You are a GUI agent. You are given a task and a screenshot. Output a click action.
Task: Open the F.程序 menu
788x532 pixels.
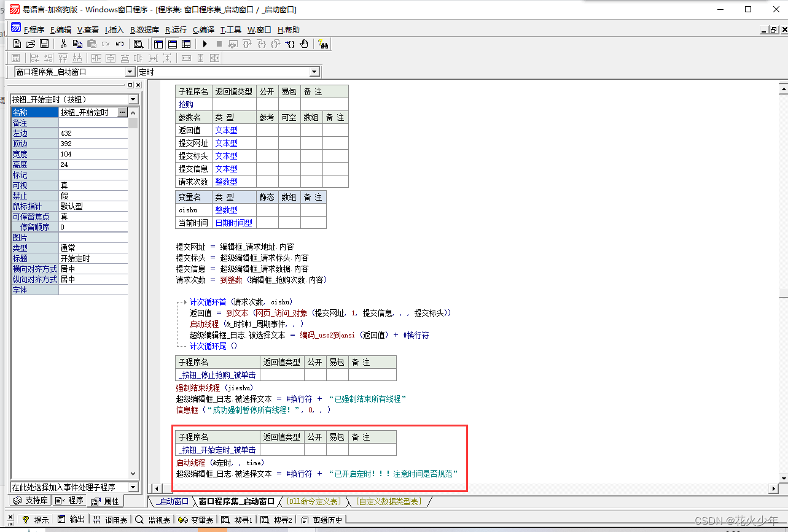(34, 29)
